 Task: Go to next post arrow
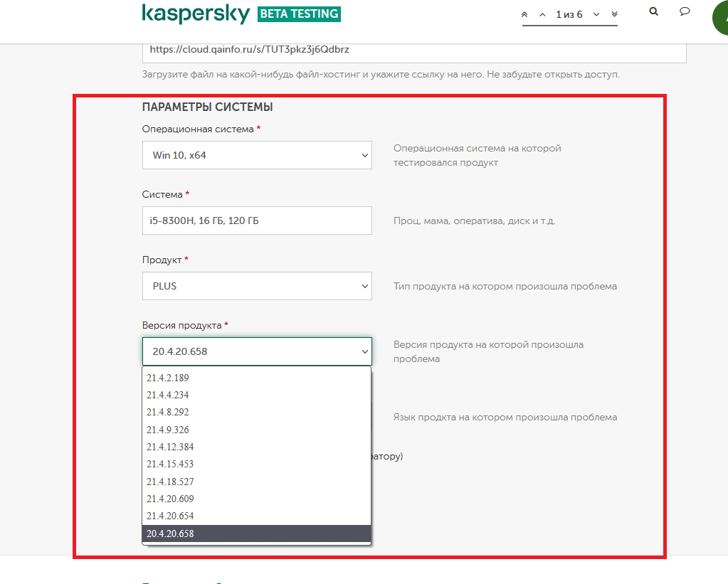[x=596, y=14]
